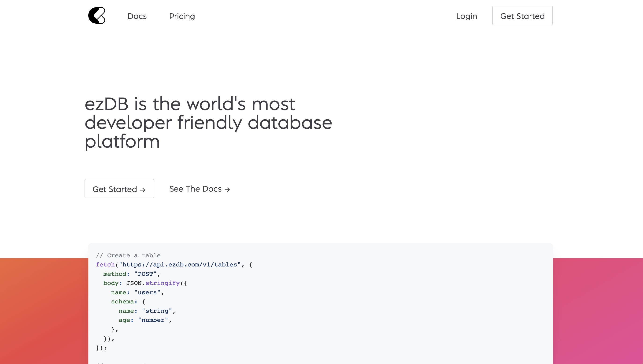
Task: Click JSON.stringify in the code snippet
Action: [x=153, y=283]
